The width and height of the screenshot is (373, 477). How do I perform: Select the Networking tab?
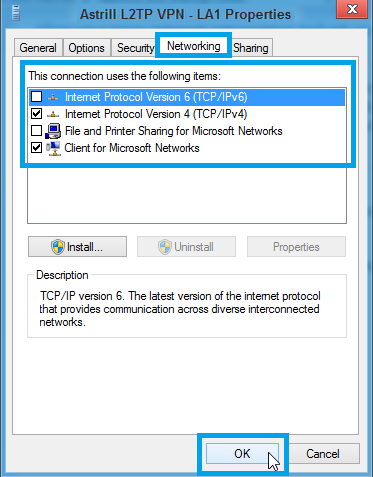194,46
